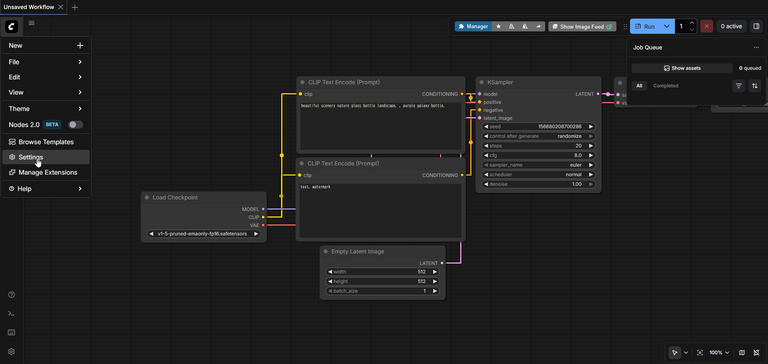This screenshot has width=768, height=364.
Task: Click the denoise 1.00 slider field
Action: (538, 184)
